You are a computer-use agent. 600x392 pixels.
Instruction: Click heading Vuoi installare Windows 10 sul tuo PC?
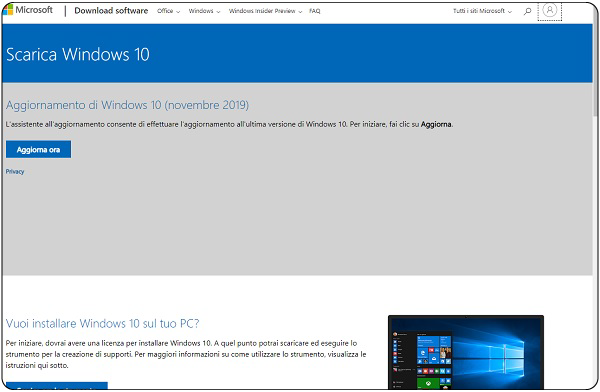click(103, 323)
